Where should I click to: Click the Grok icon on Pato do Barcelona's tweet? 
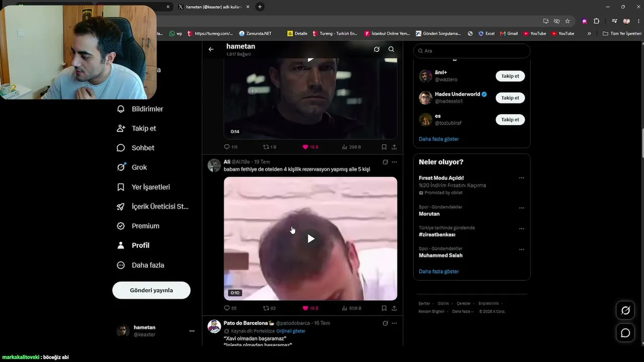tap(385, 323)
